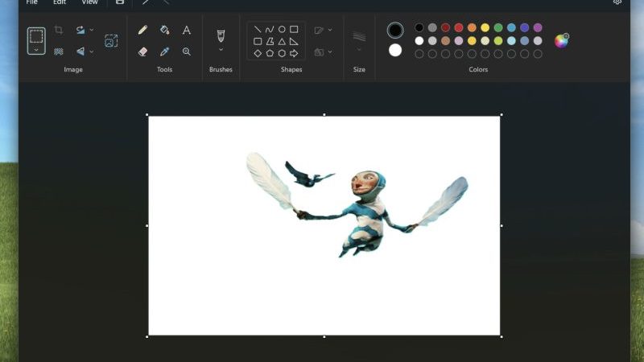Open the View menu
This screenshot has width=644, height=362.
tap(89, 2)
